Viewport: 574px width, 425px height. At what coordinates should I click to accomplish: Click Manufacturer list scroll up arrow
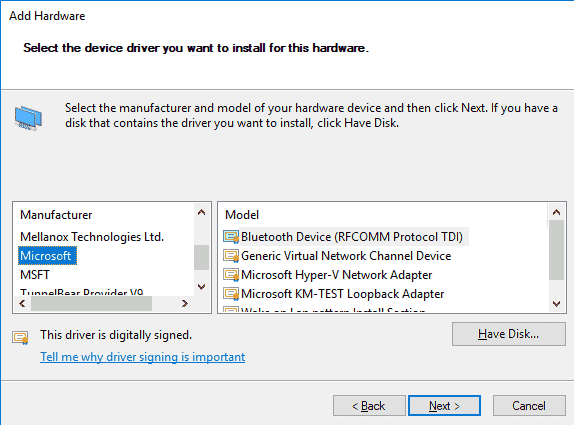click(x=201, y=212)
